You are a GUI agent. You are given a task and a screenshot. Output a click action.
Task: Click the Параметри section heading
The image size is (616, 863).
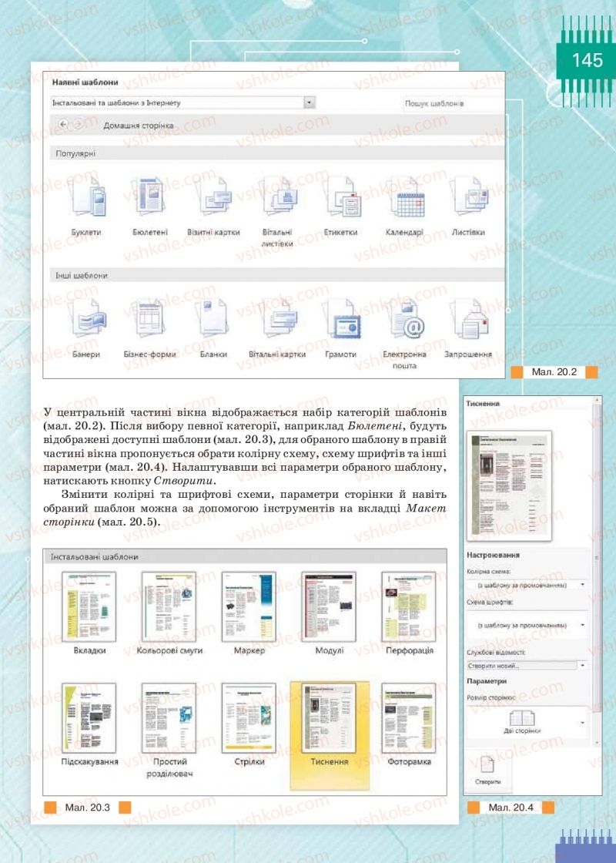(487, 681)
